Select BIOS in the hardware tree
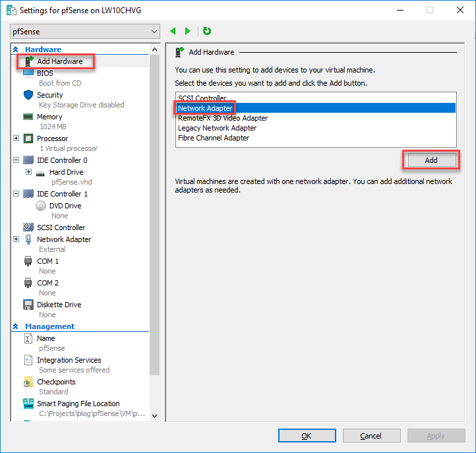The height and width of the screenshot is (453, 476). click(x=45, y=73)
